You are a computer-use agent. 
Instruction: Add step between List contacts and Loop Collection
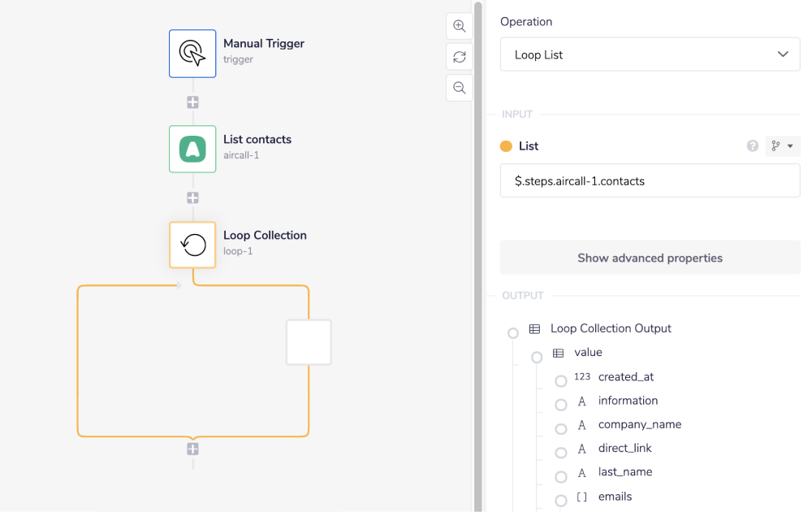point(192,198)
